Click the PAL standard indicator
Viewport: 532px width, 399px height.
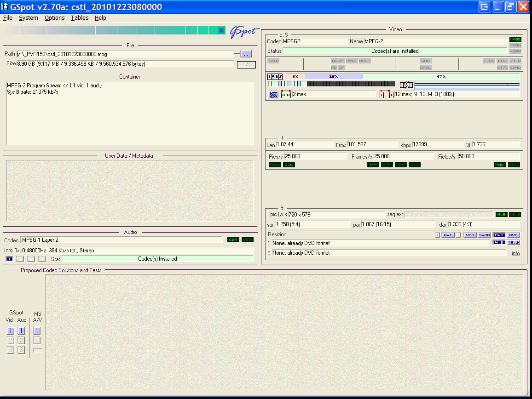click(499, 165)
